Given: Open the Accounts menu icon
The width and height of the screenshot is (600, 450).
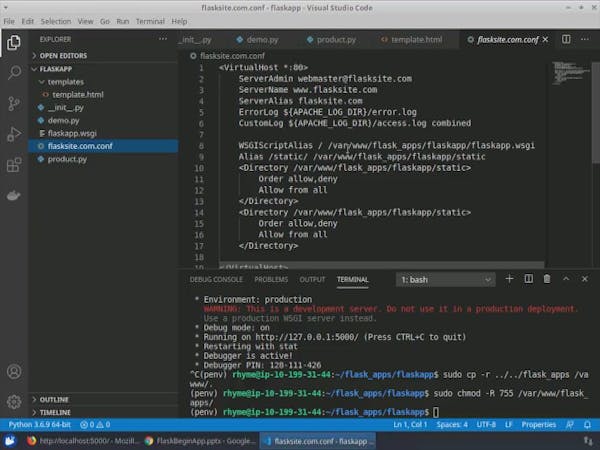Looking at the screenshot, I should pos(14,372).
